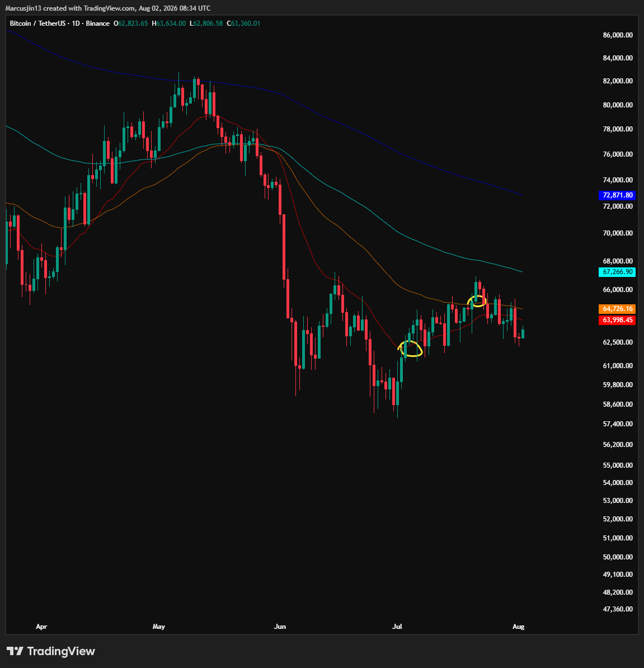This screenshot has height=668, width=644.
Task: Click the open value 62,823.65
Action: pos(133,23)
